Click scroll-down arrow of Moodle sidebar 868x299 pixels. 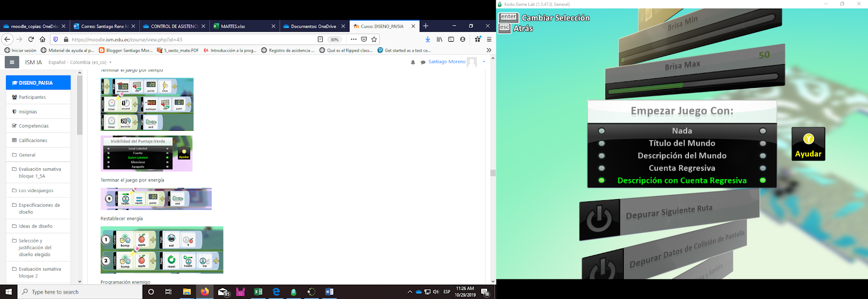point(80,281)
